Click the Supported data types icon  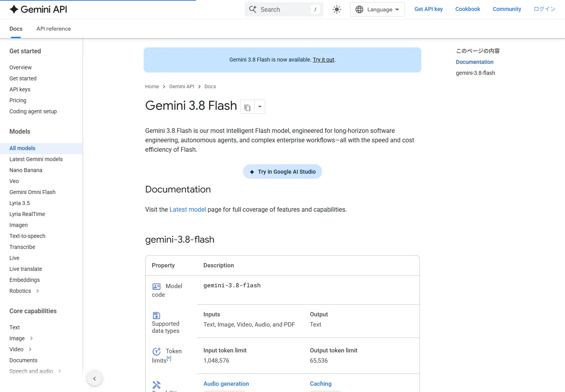coord(156,316)
